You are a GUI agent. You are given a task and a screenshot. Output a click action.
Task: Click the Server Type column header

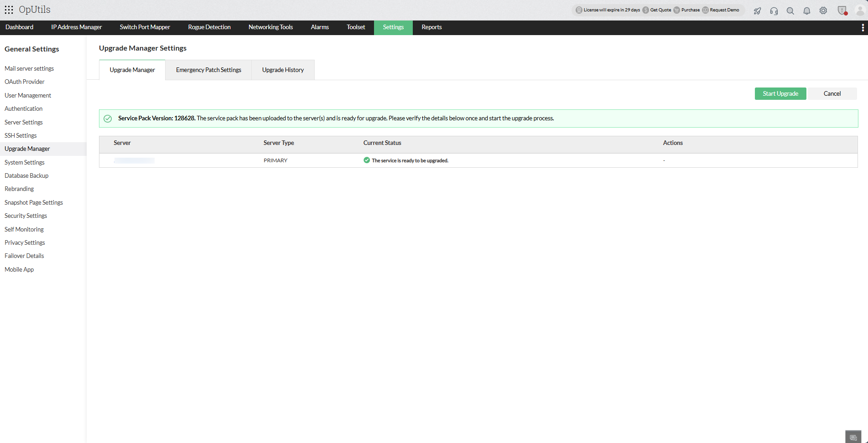pyautogui.click(x=279, y=143)
